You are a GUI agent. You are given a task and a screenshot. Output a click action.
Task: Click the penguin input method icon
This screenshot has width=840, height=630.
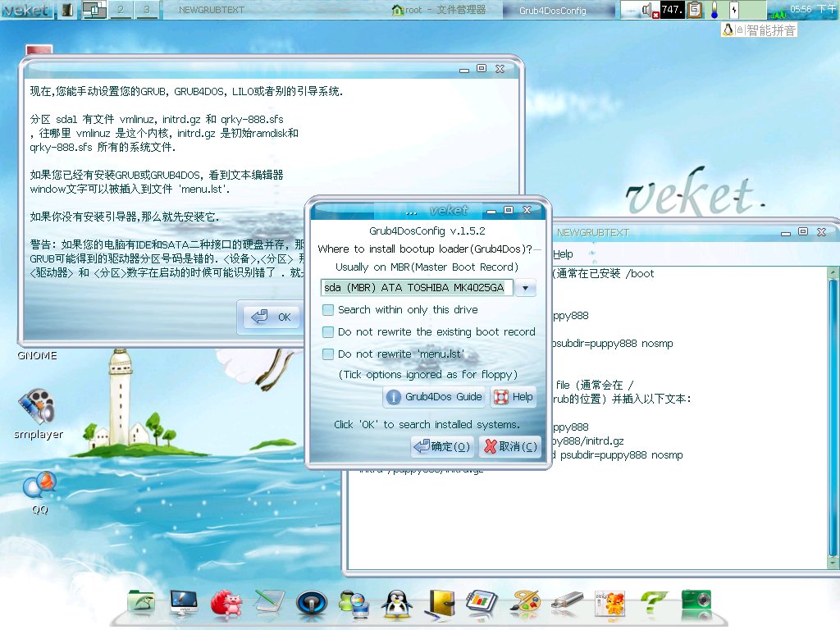(x=728, y=30)
